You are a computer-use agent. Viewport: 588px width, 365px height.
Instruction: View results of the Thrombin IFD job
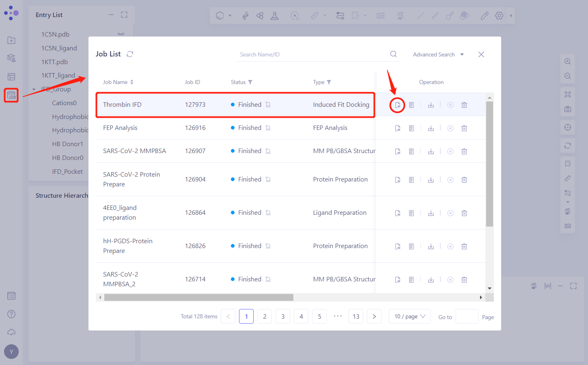click(398, 105)
